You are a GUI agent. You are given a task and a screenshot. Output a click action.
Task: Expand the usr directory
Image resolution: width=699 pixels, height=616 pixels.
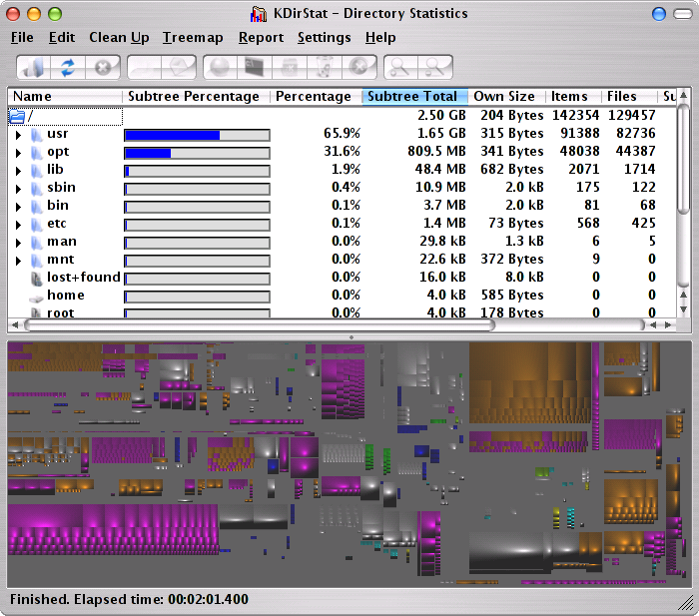18,134
